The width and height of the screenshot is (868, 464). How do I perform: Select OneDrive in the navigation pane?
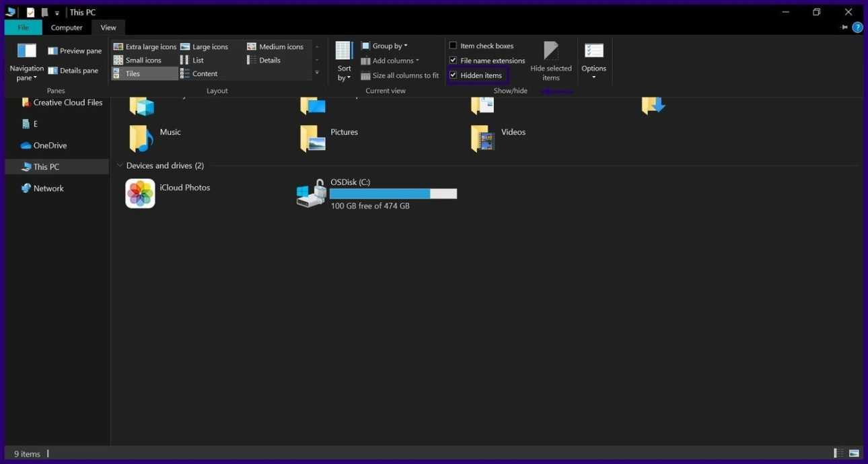click(x=50, y=145)
